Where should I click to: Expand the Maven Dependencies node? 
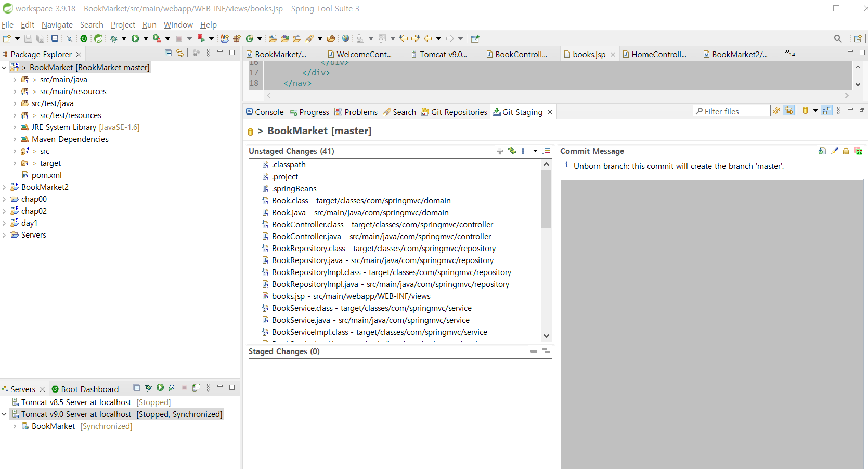pyautogui.click(x=15, y=139)
